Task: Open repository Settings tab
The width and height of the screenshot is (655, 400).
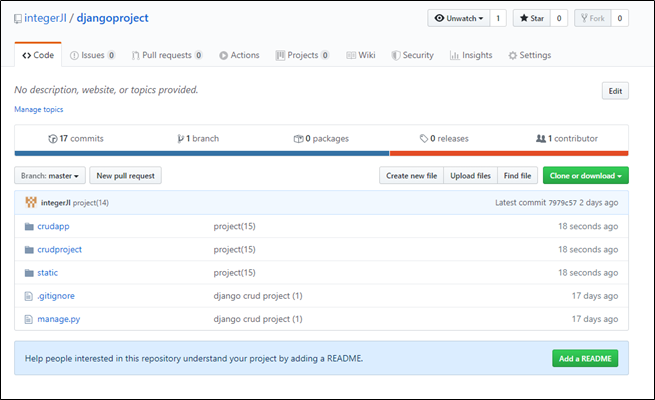Action: tap(530, 55)
